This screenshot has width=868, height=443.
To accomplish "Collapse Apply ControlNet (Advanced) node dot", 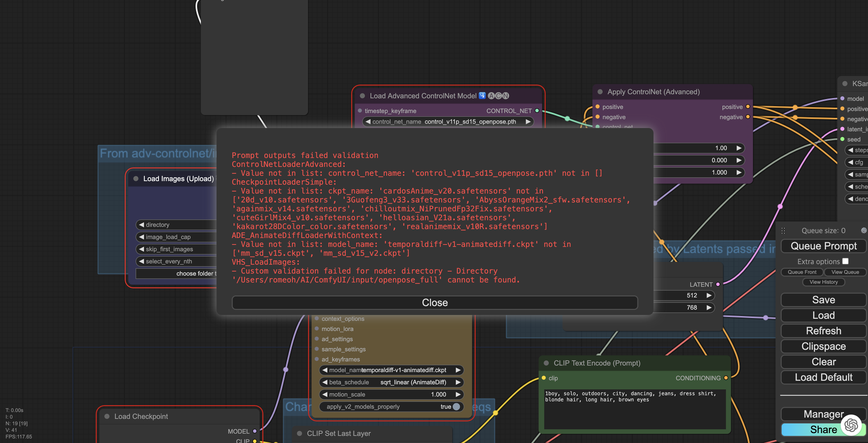I will click(600, 92).
